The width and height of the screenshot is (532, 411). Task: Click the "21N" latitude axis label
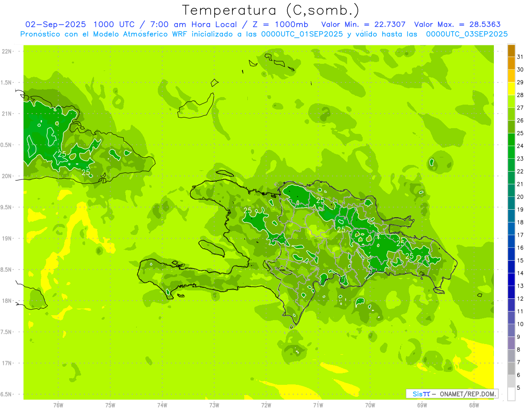7,114
